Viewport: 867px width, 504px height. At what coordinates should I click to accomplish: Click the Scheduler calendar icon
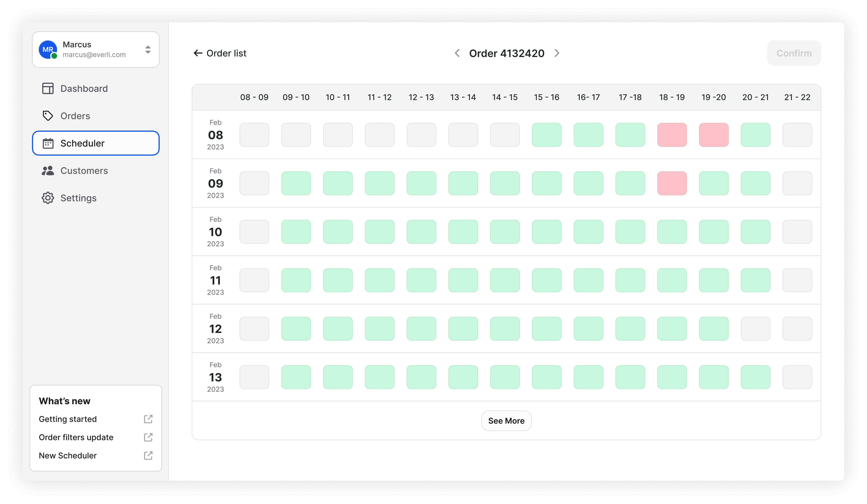tap(48, 143)
